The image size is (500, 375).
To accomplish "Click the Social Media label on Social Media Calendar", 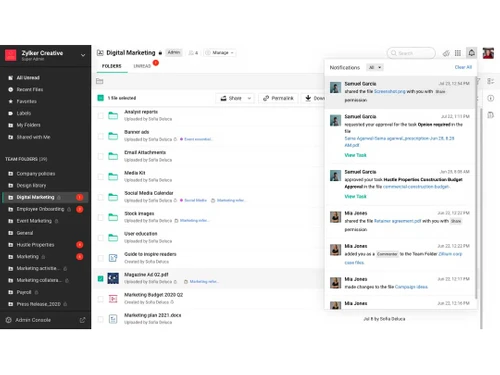I will pyautogui.click(x=195, y=200).
